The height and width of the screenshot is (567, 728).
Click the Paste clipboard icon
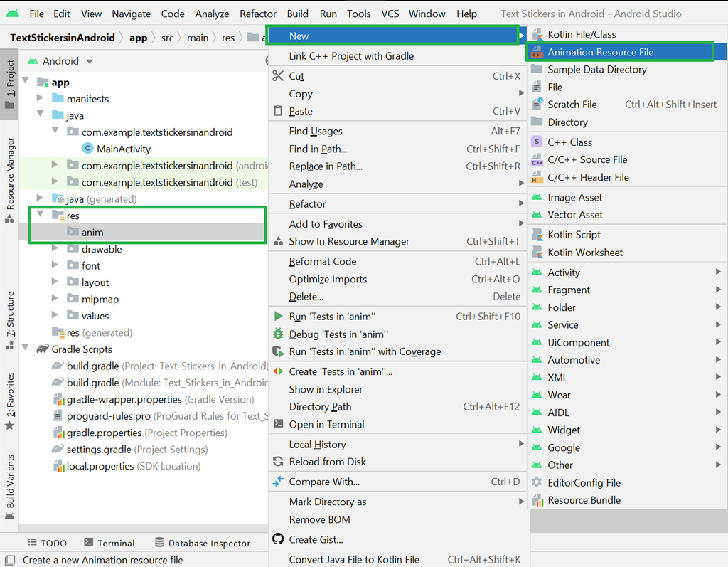278,110
